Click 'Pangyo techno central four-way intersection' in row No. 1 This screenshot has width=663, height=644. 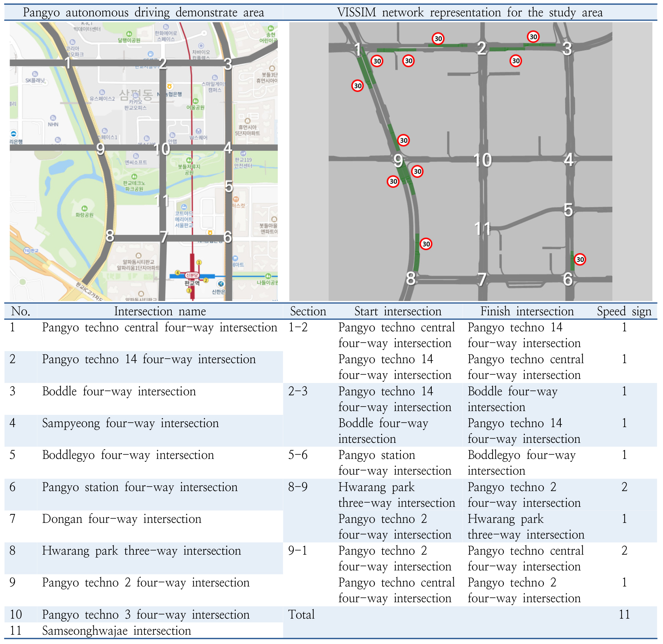pyautogui.click(x=159, y=328)
